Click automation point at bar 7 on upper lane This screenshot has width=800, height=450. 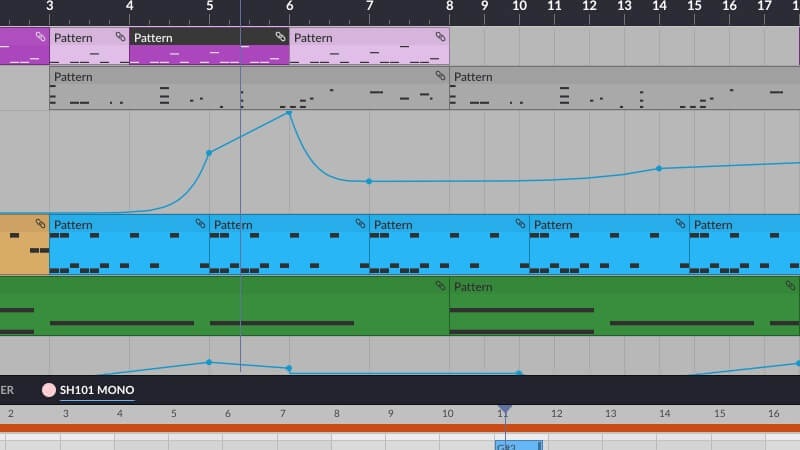[x=369, y=182]
